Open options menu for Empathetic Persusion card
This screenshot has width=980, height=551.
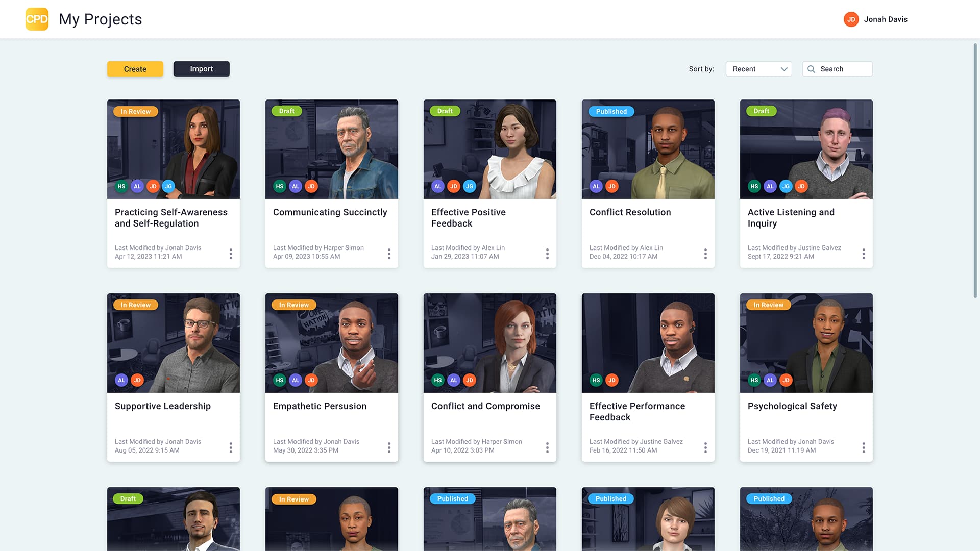click(x=389, y=447)
